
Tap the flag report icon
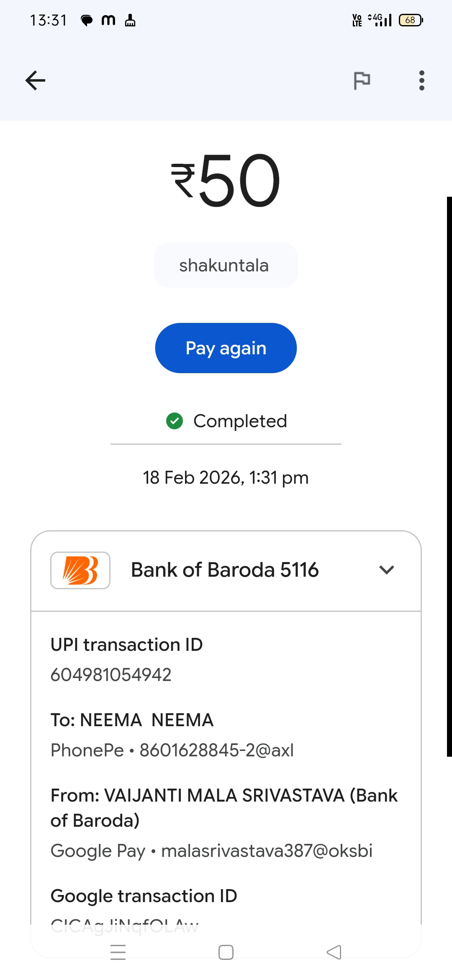[x=362, y=80]
